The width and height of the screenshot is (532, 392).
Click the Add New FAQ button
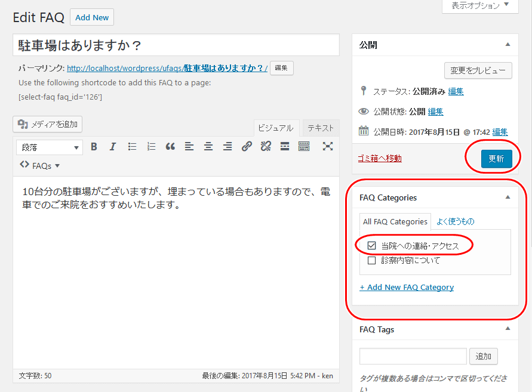92,17
